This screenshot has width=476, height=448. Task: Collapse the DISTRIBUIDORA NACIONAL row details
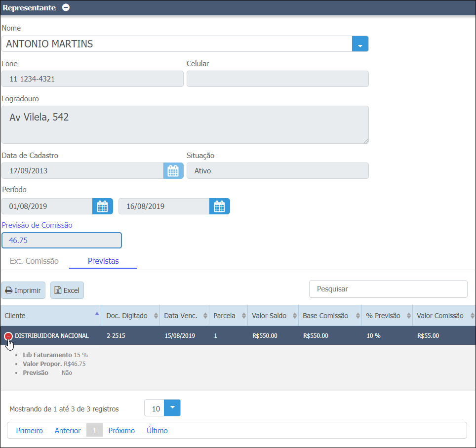(8, 336)
